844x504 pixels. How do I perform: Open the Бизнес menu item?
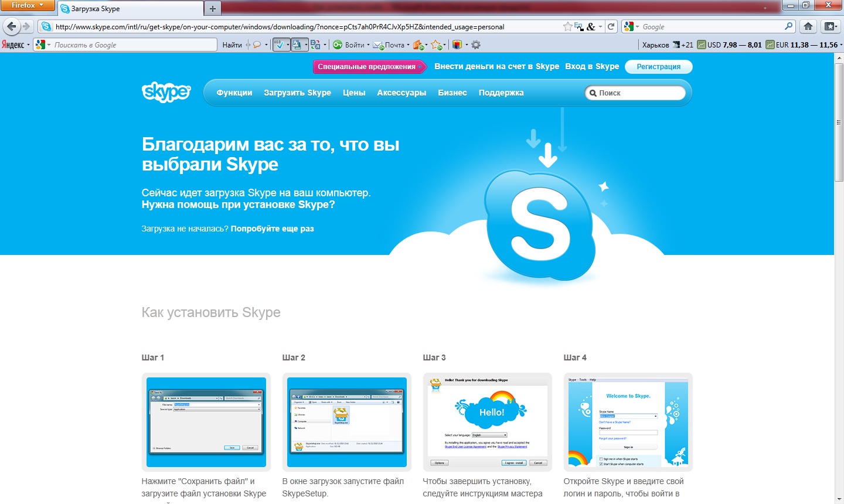tap(452, 93)
